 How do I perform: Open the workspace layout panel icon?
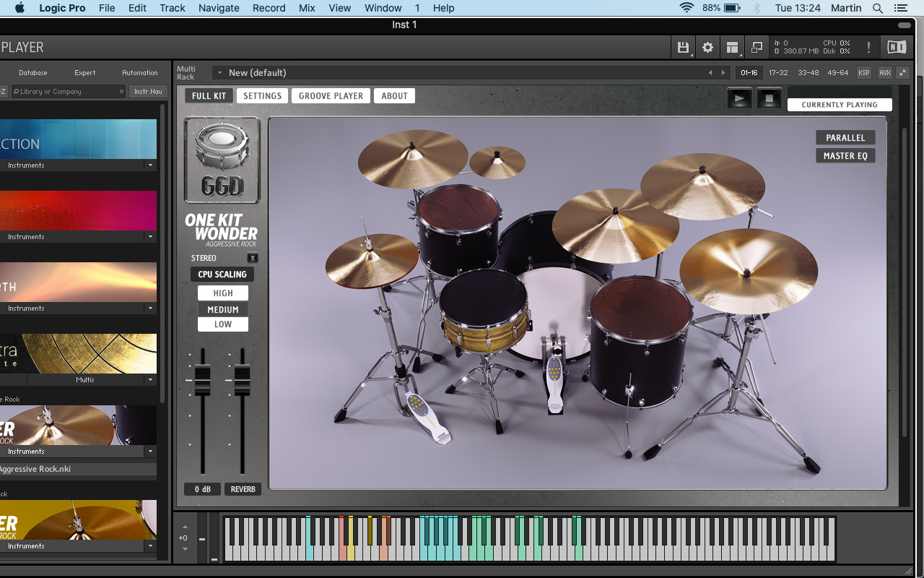[x=733, y=48]
